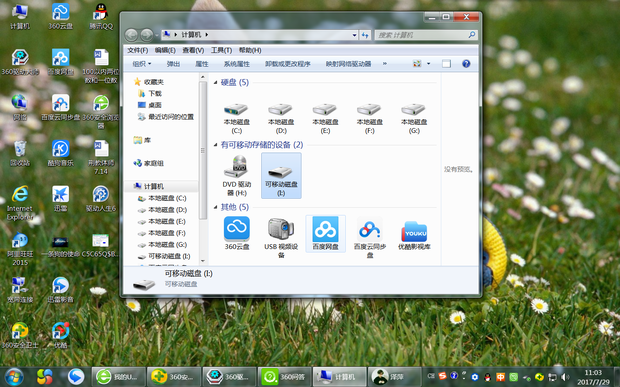Click the 弹出 (Eject) toolbar button
The image size is (620, 387).
(174, 64)
